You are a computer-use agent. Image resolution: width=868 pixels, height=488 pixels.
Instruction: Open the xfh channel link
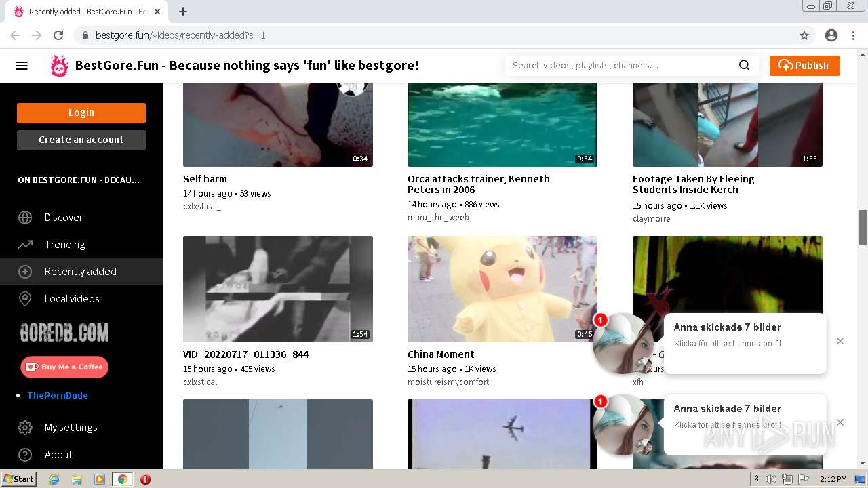coord(638,382)
